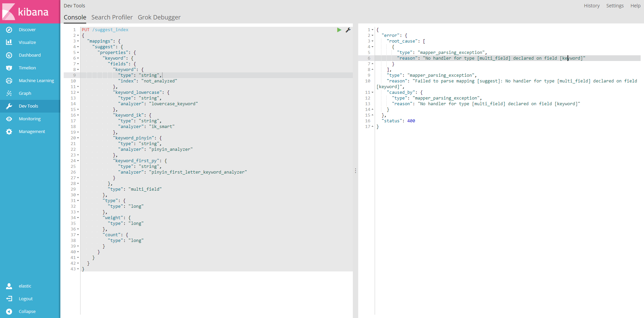Open Graph nodes icon
The width and height of the screenshot is (644, 318).
click(x=9, y=93)
